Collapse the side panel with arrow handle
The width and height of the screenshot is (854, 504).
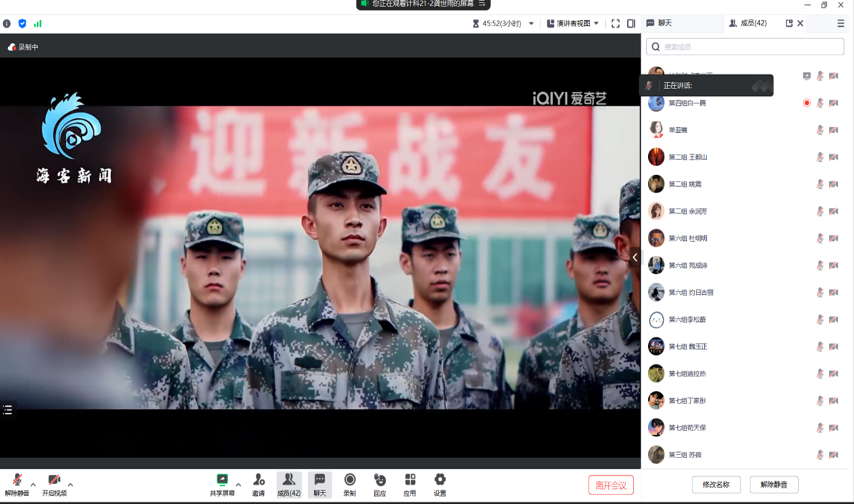[635, 257]
